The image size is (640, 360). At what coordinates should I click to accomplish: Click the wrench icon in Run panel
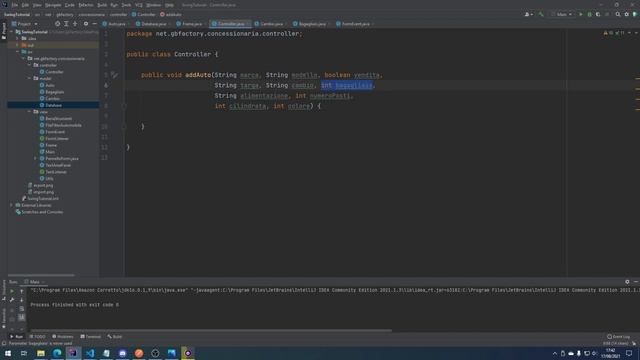12,300
